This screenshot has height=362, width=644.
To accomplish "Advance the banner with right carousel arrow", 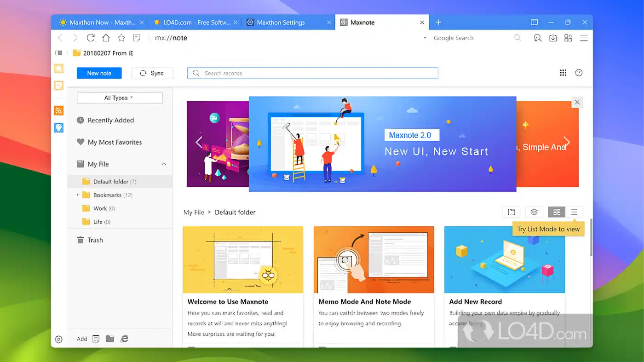I will click(567, 143).
